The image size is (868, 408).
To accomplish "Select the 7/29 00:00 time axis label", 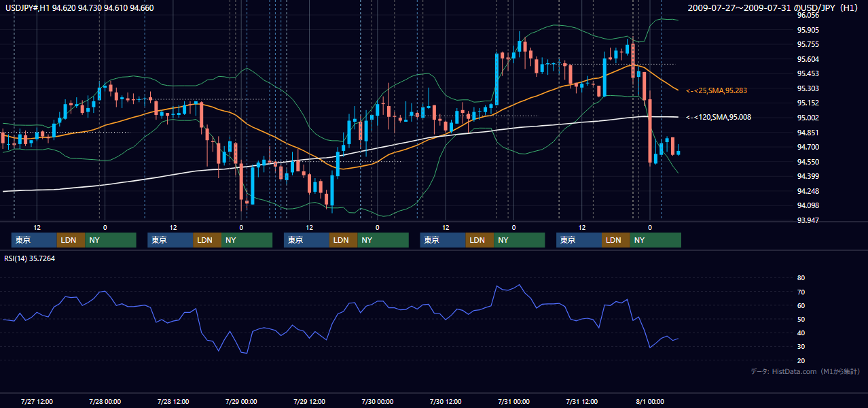I will (x=241, y=401).
